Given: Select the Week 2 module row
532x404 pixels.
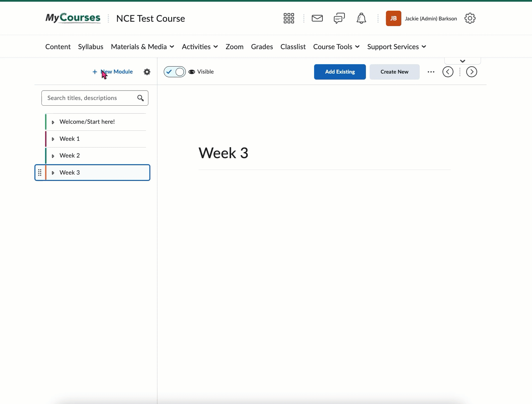Looking at the screenshot, I should tap(96, 156).
